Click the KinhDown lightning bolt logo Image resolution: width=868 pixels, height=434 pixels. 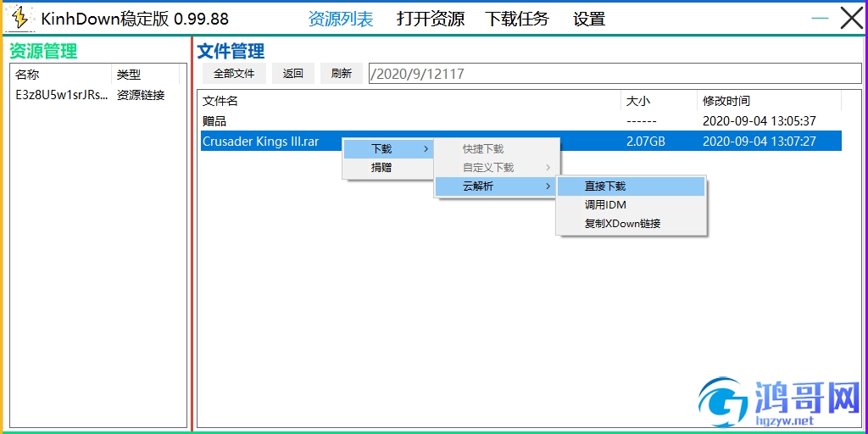(20, 19)
